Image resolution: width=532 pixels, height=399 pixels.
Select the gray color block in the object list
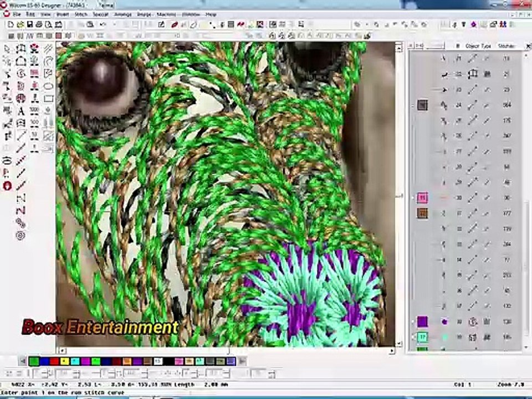[x=422, y=105]
